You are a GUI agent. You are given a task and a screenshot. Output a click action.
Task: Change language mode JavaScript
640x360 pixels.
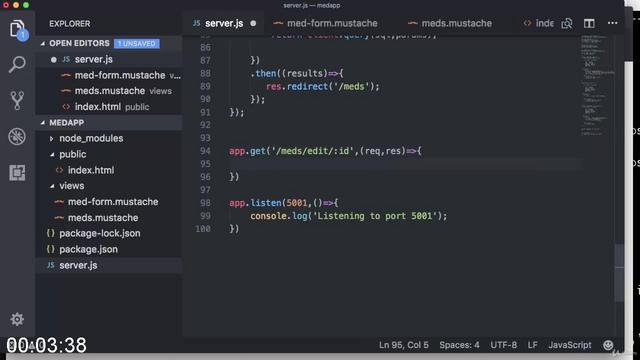[x=570, y=345]
